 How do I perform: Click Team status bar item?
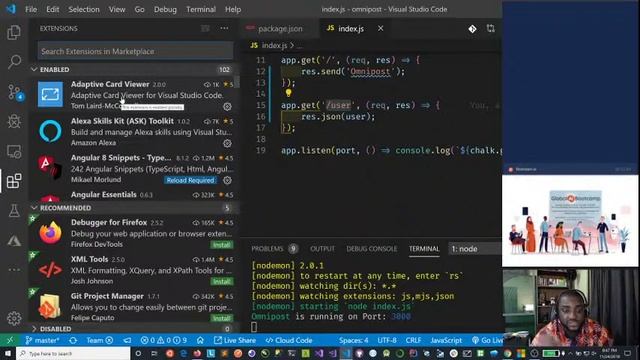coord(99,340)
